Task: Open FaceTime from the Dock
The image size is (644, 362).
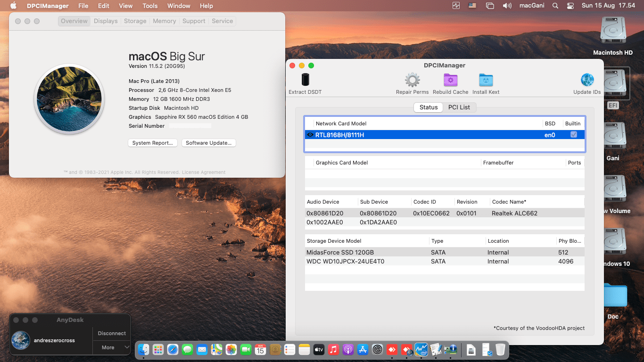Action: (246, 349)
